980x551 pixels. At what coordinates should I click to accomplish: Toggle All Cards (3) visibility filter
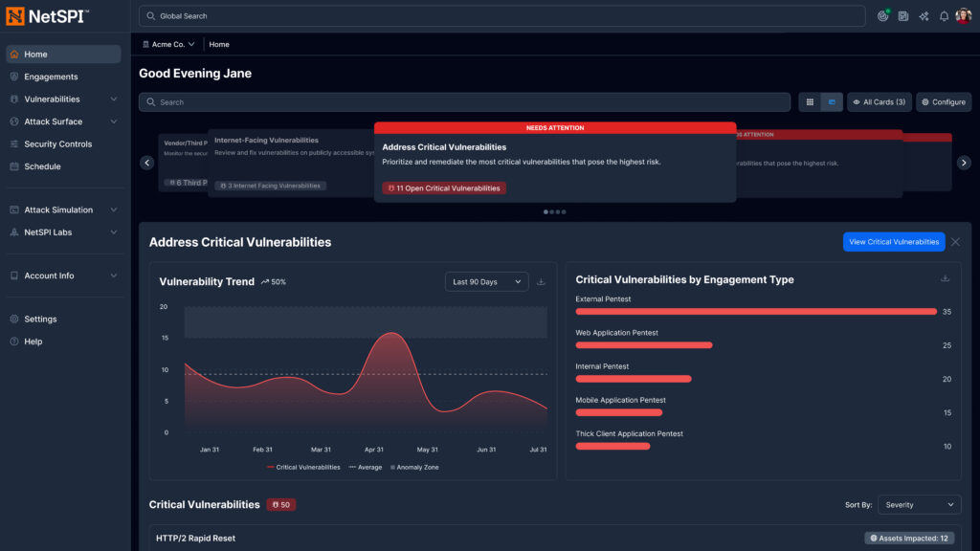point(878,102)
